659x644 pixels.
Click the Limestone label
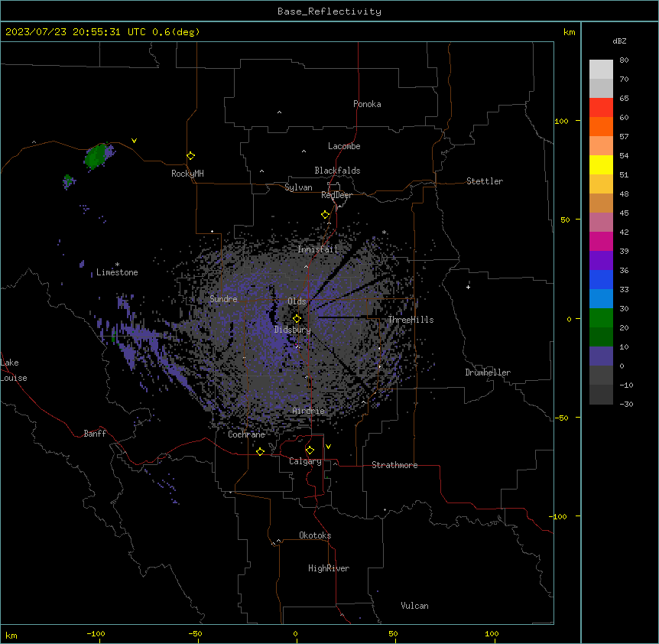(x=117, y=272)
